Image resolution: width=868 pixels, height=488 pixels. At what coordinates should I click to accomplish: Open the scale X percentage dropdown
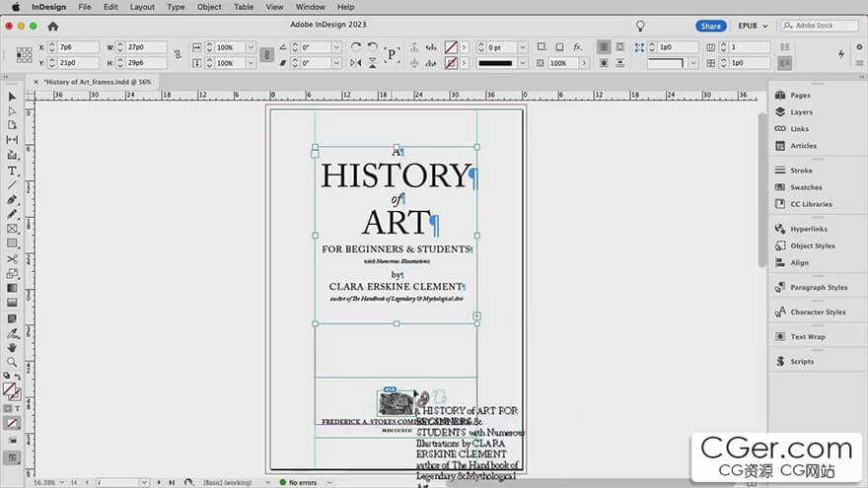tap(251, 47)
